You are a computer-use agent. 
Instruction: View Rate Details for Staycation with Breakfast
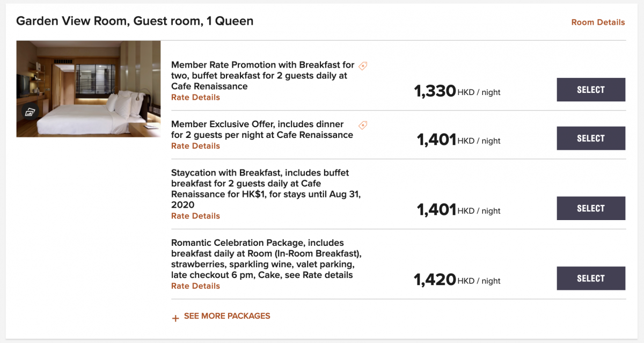(195, 216)
